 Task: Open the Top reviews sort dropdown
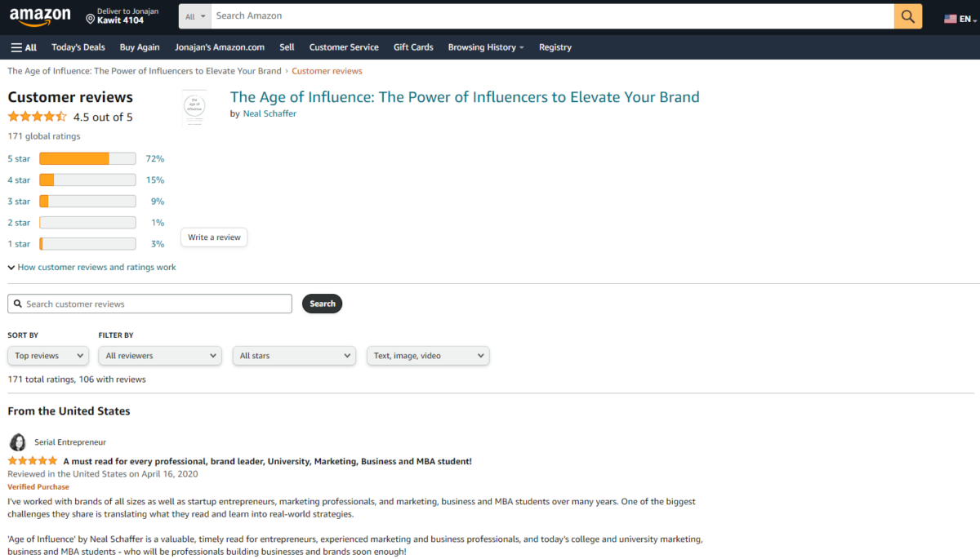tap(47, 355)
